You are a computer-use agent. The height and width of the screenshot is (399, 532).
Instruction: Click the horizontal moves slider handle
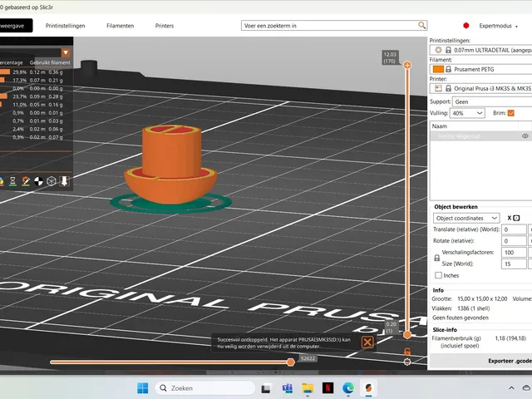click(290, 362)
